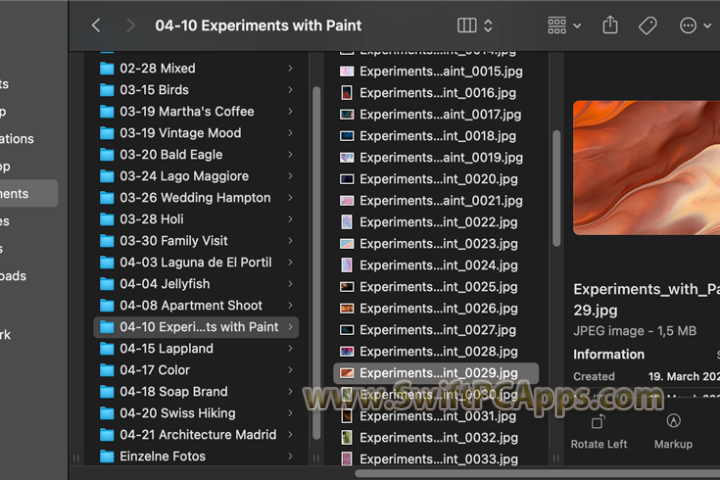
Task: Open the view mode up-down stepper arrows
Action: click(x=488, y=25)
